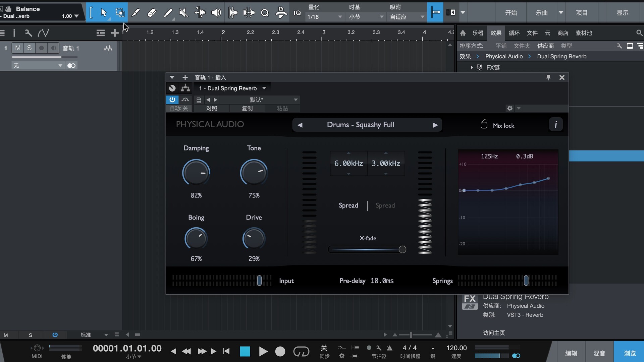
Task: Open the 乐曲 dropdown arrow
Action: [560, 13]
